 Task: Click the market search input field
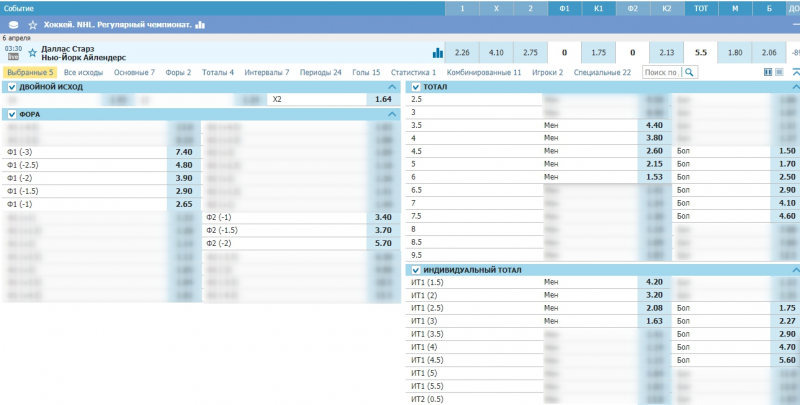661,73
